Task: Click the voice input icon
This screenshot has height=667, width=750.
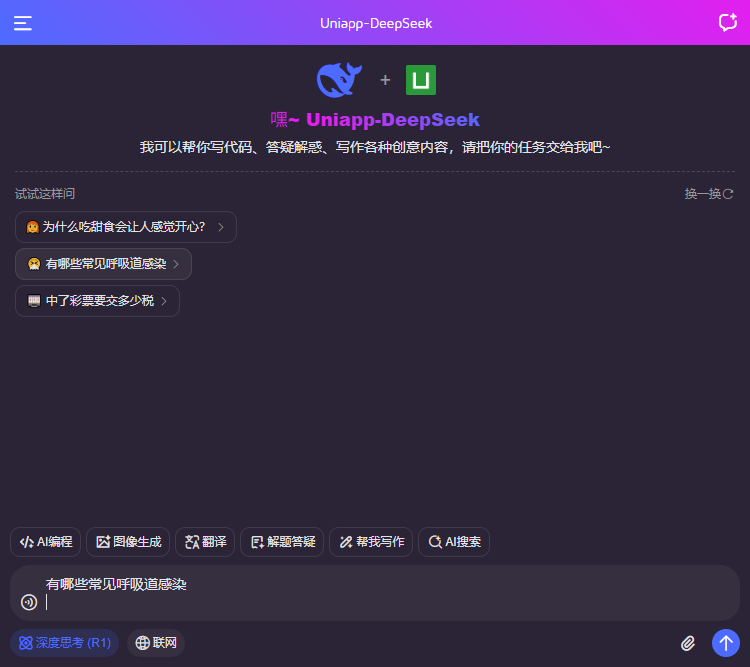Action: (28, 602)
